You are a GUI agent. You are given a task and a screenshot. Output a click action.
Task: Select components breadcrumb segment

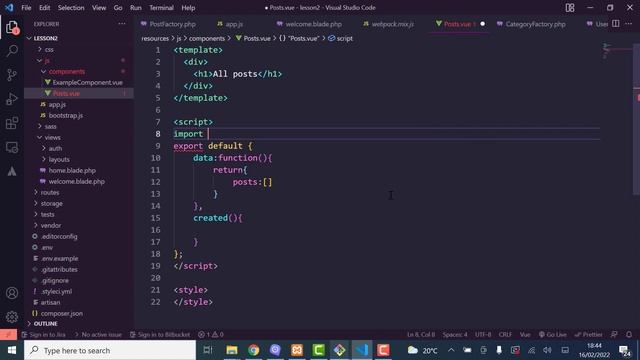[207, 38]
